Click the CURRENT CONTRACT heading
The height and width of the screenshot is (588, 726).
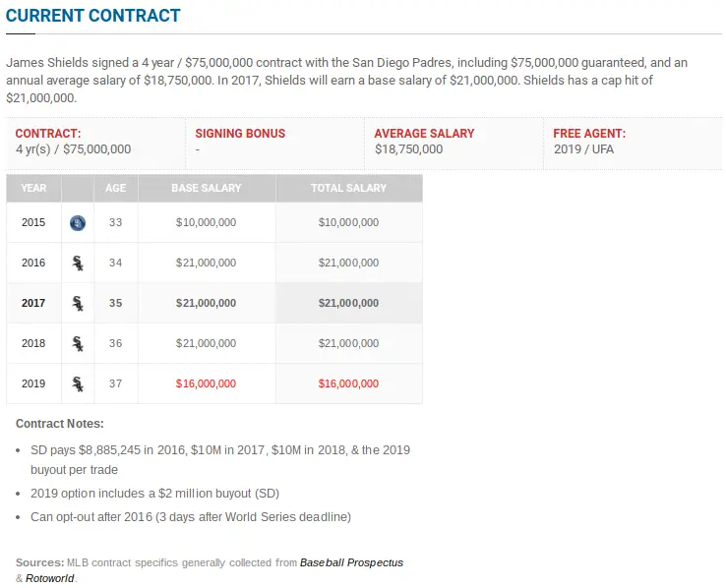tap(93, 16)
